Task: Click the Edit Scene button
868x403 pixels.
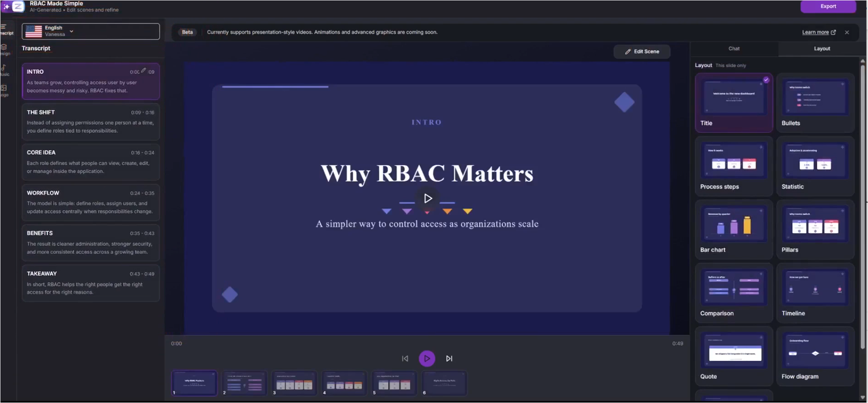Action: click(x=642, y=51)
